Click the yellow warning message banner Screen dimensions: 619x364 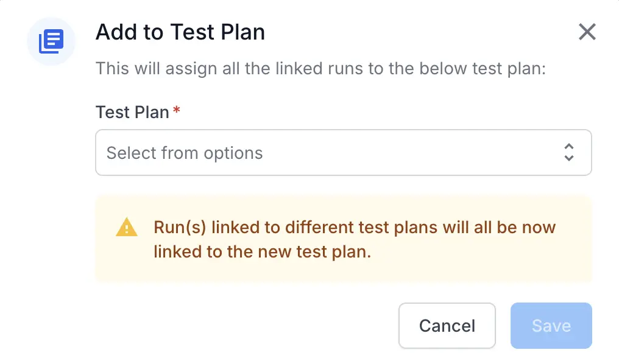(344, 239)
